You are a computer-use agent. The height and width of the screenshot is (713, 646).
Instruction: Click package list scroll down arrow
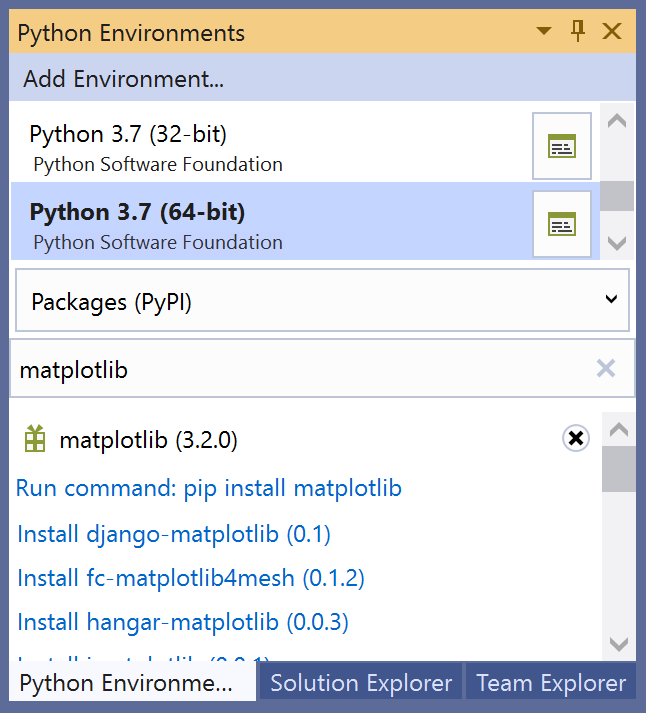(619, 643)
